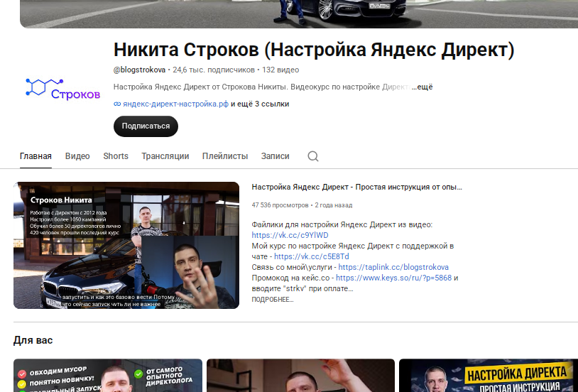
Task: Open the 'Настройка Директа простая инструкция' thumbnail
Action: point(489,376)
